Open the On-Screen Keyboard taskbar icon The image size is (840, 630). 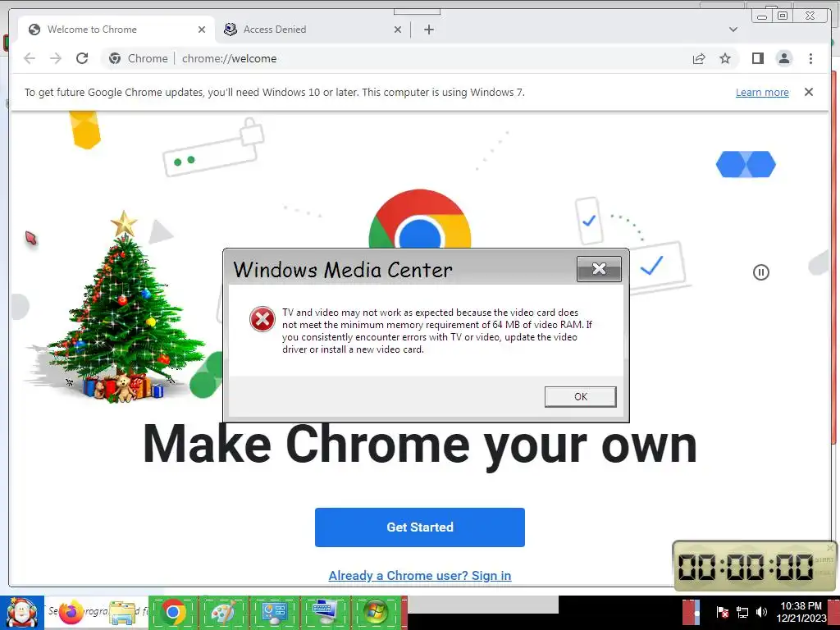[x=325, y=613]
